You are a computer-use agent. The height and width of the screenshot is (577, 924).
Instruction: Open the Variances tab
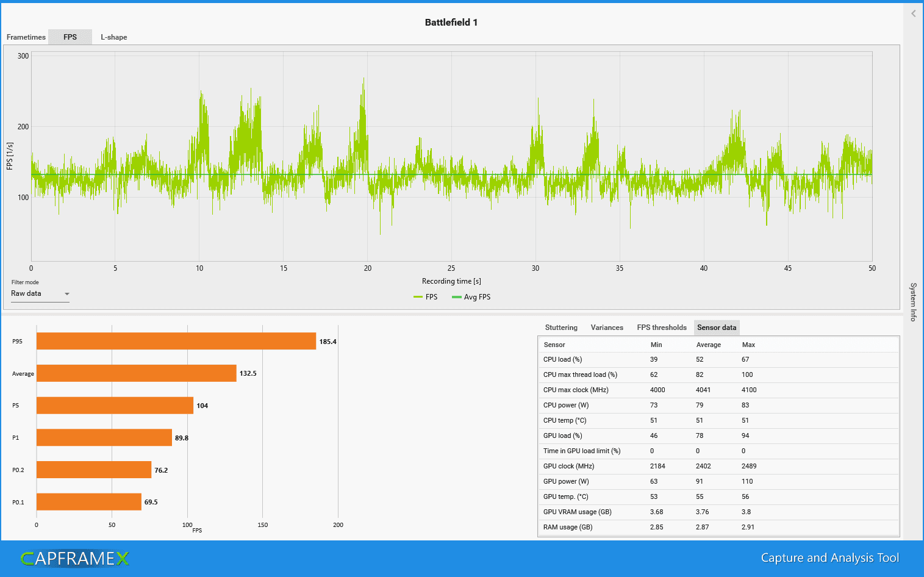coord(607,328)
